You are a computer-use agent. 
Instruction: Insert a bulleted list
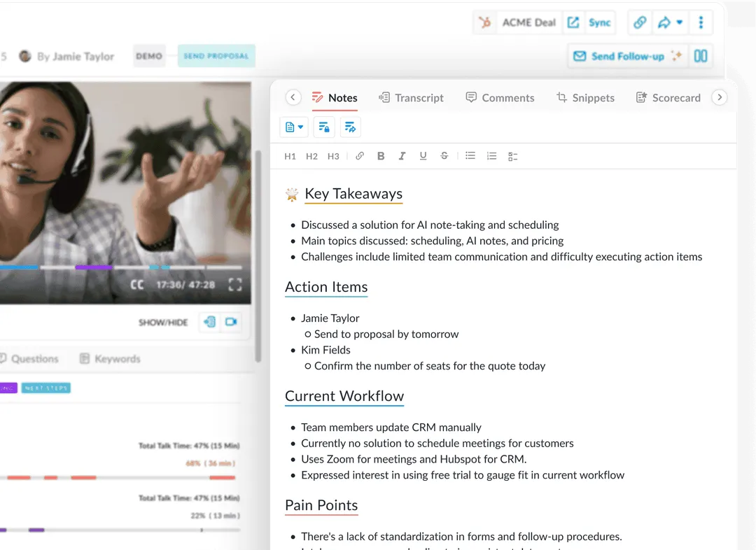pyautogui.click(x=470, y=156)
